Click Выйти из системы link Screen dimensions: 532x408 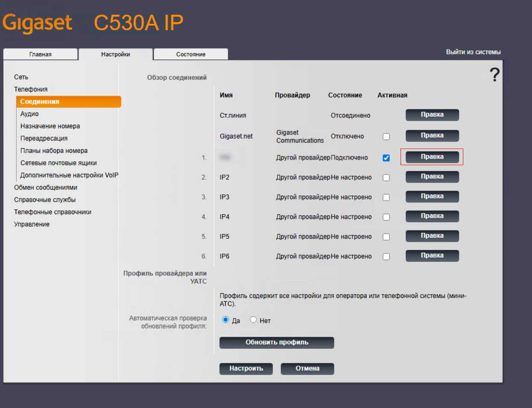click(473, 52)
